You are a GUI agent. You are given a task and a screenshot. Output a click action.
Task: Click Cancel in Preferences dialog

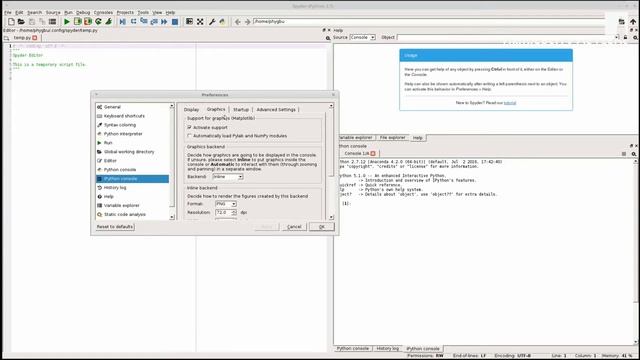[294, 227]
